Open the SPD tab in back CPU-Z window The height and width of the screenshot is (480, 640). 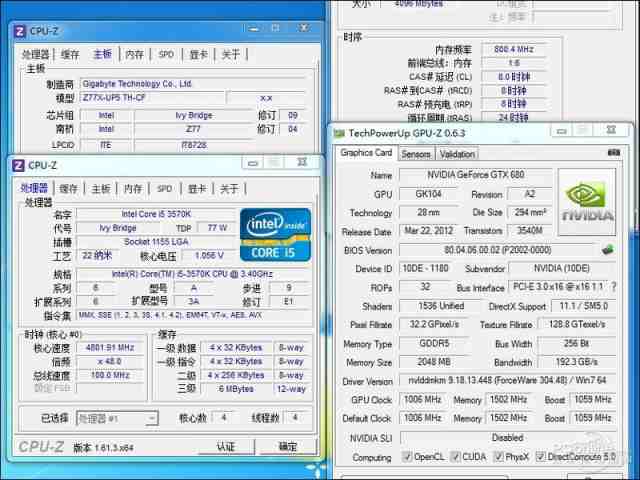pyautogui.click(x=166, y=54)
